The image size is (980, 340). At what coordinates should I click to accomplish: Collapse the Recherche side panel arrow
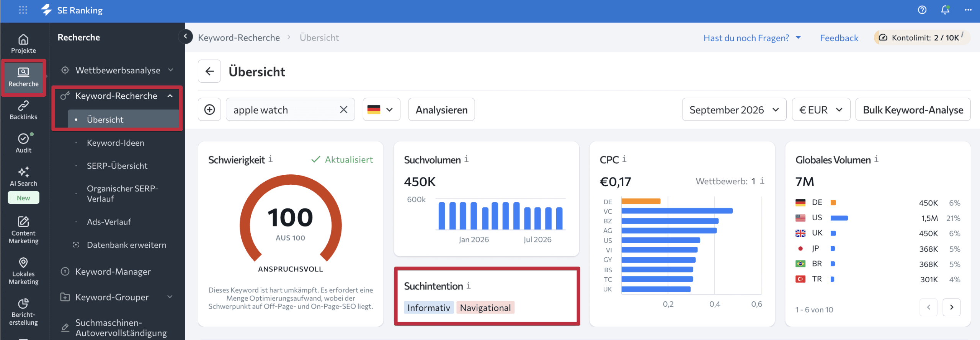185,36
